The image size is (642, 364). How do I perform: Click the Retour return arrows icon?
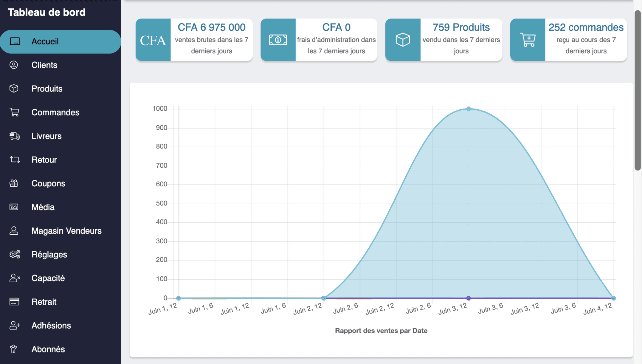[14, 160]
